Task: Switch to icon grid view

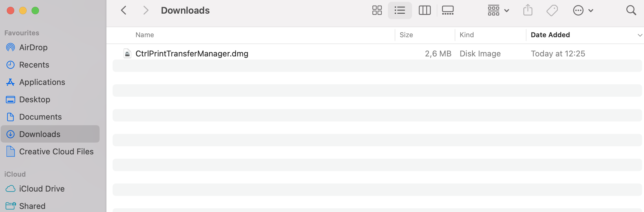Action: coord(377,10)
